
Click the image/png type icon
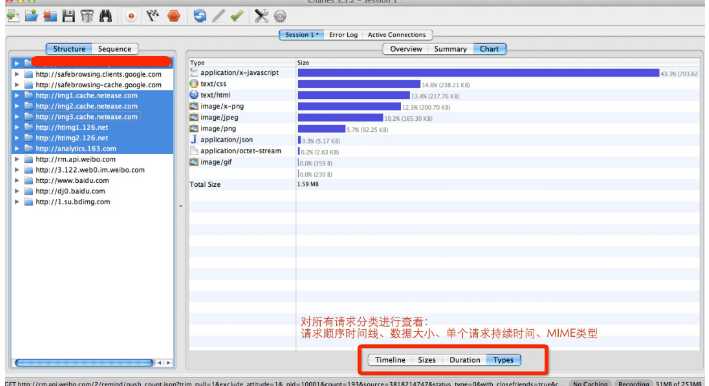coord(194,128)
